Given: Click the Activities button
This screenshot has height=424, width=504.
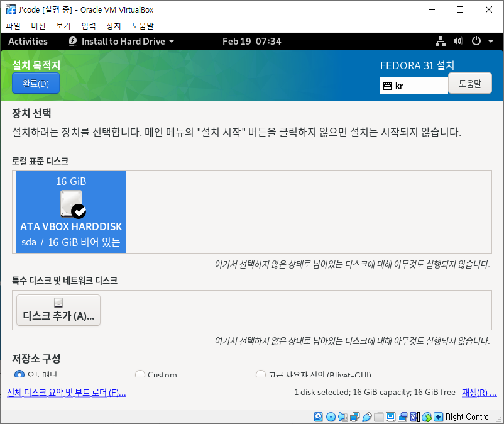Looking at the screenshot, I should 28,41.
